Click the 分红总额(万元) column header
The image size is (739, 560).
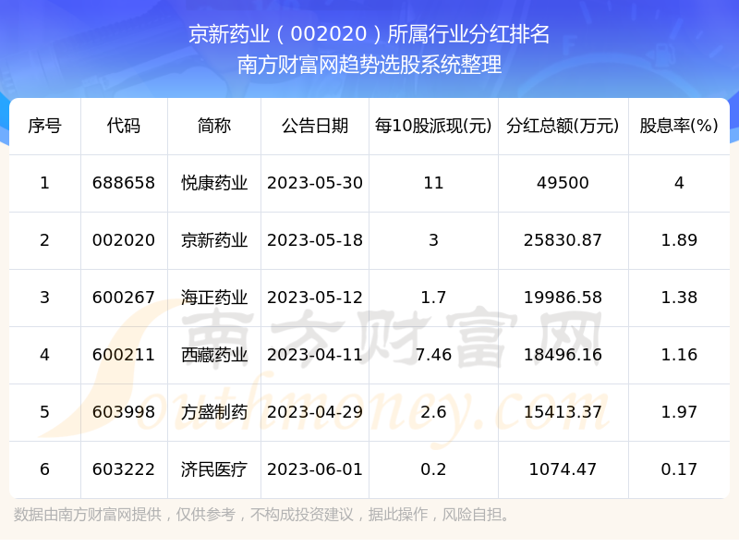click(563, 126)
